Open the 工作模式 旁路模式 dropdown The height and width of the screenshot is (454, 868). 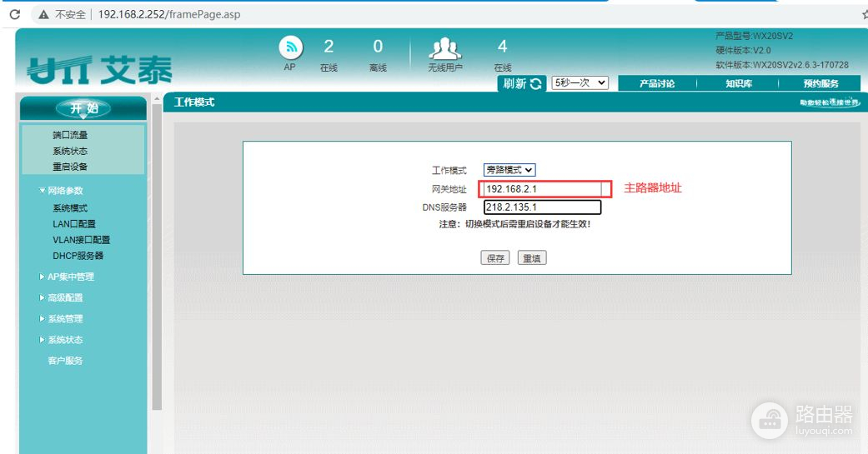click(509, 170)
